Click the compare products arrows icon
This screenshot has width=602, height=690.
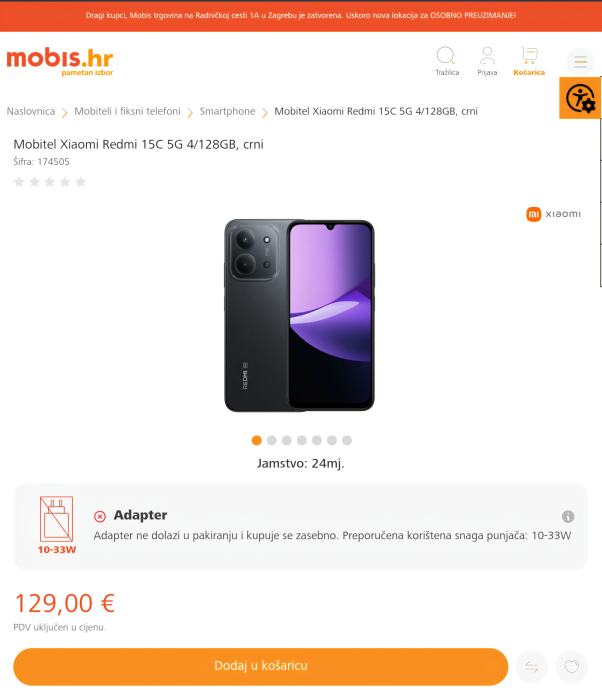pos(532,667)
